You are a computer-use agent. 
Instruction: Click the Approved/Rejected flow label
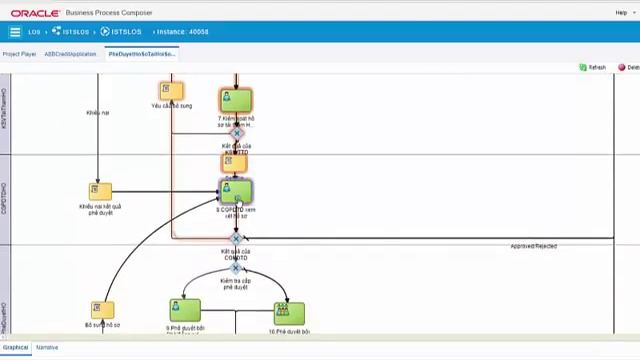coord(533,246)
